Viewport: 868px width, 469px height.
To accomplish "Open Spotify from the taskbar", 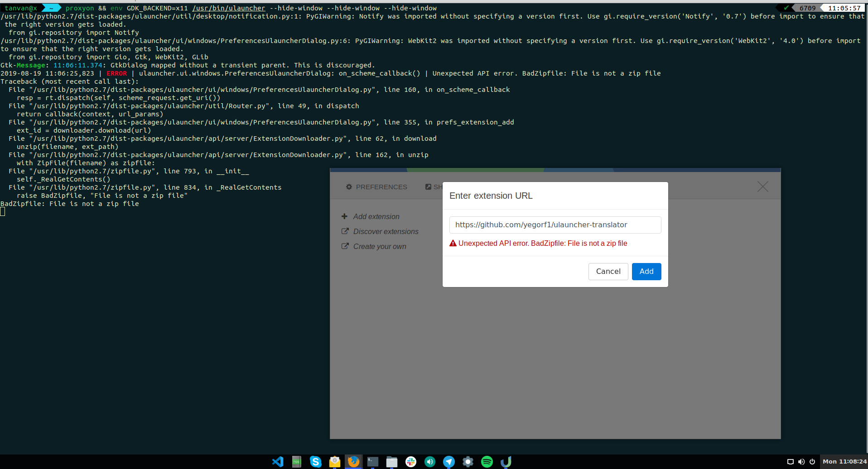I will tap(487, 461).
